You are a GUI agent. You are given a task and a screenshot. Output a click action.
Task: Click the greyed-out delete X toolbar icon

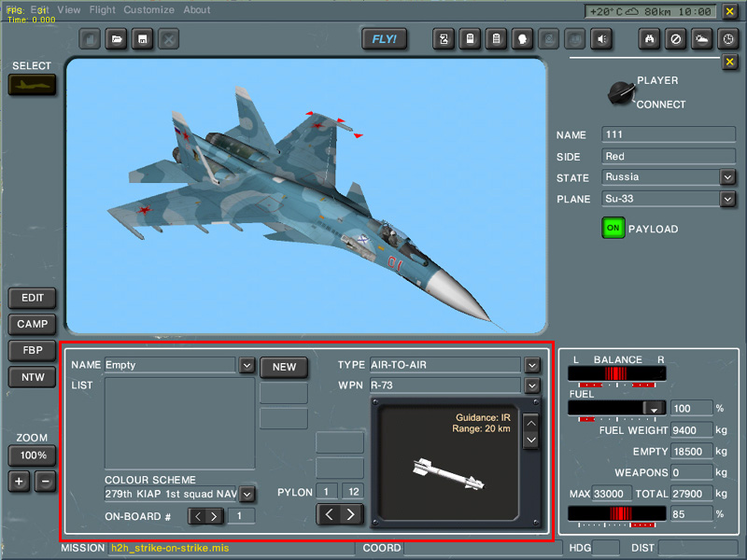coord(169,39)
